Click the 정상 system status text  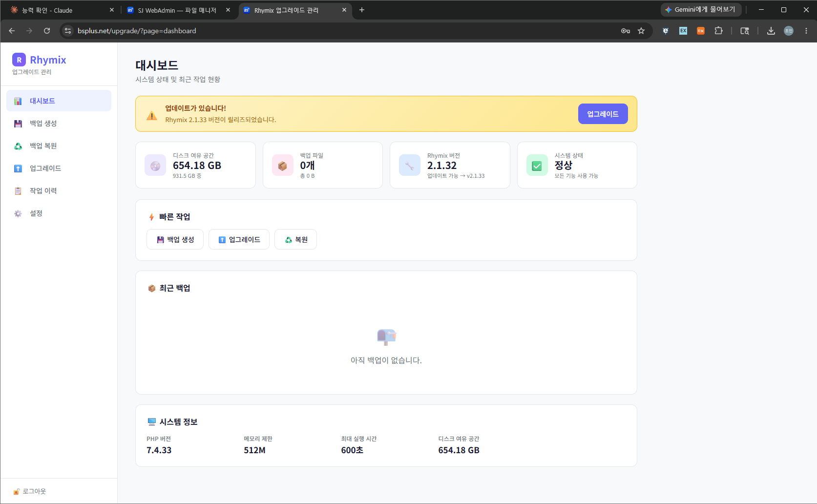(563, 166)
